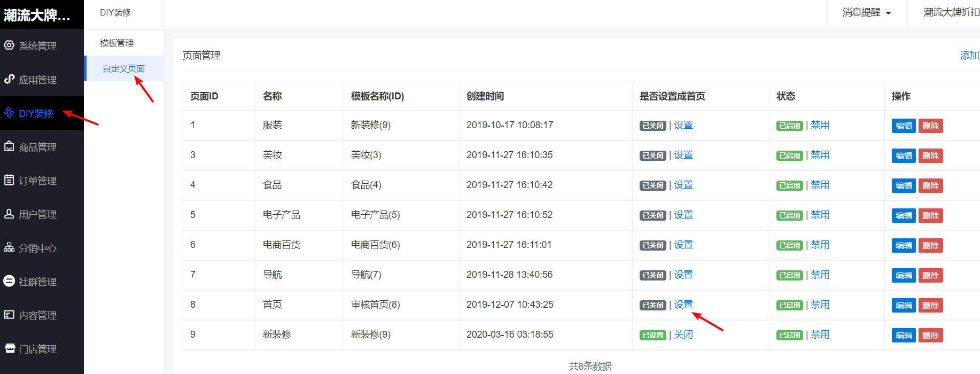Select the DIY装修 sidebar icon
Screen dimensions: 980x374
(x=9, y=113)
